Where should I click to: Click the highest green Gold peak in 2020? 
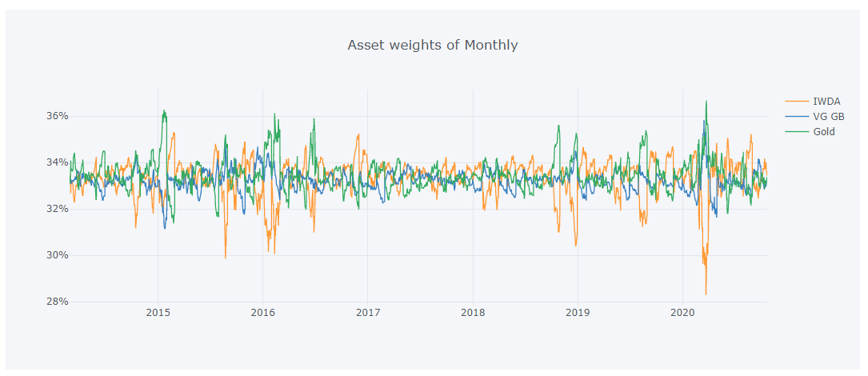tap(706, 102)
